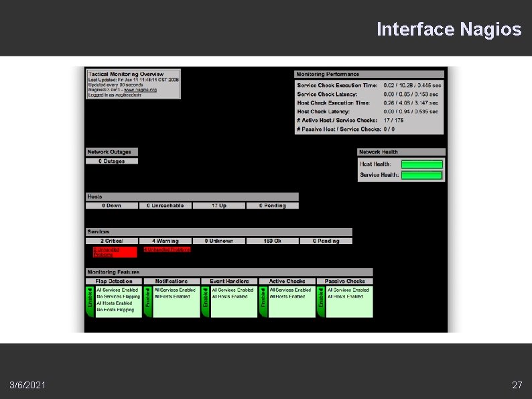The width and height of the screenshot is (532, 399).
Task: Click All Hosts Enabled under Event Handlers
Action: (x=230, y=296)
